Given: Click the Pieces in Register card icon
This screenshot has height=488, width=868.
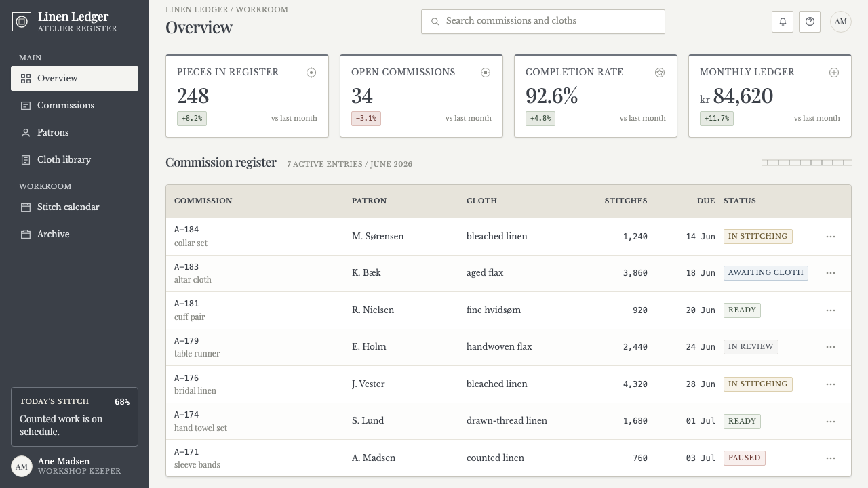Looking at the screenshot, I should tap(311, 73).
